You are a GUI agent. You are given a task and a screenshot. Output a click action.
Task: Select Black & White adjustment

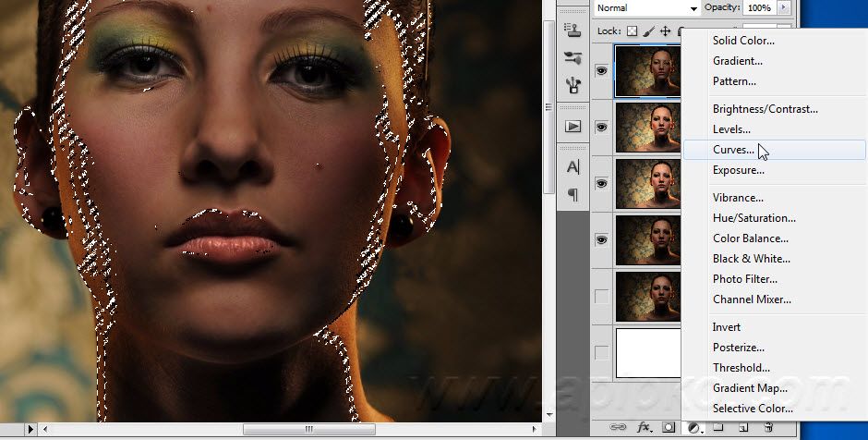[752, 259]
